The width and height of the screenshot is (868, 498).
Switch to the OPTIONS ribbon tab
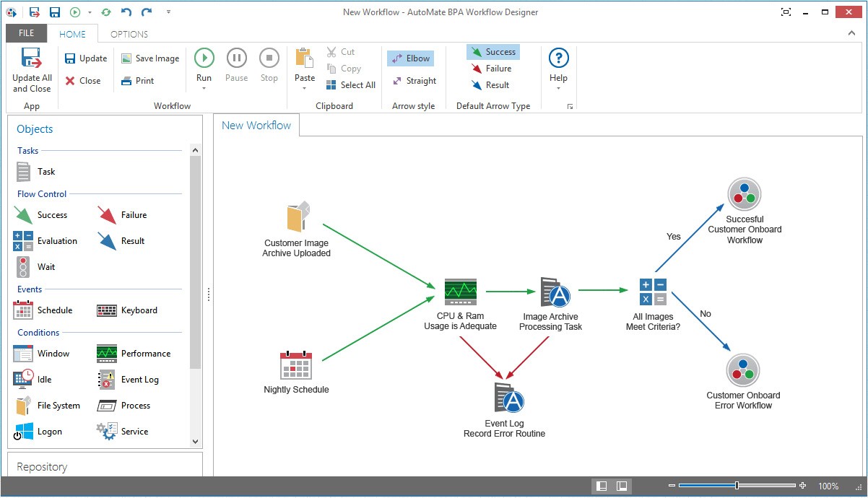[x=129, y=33]
